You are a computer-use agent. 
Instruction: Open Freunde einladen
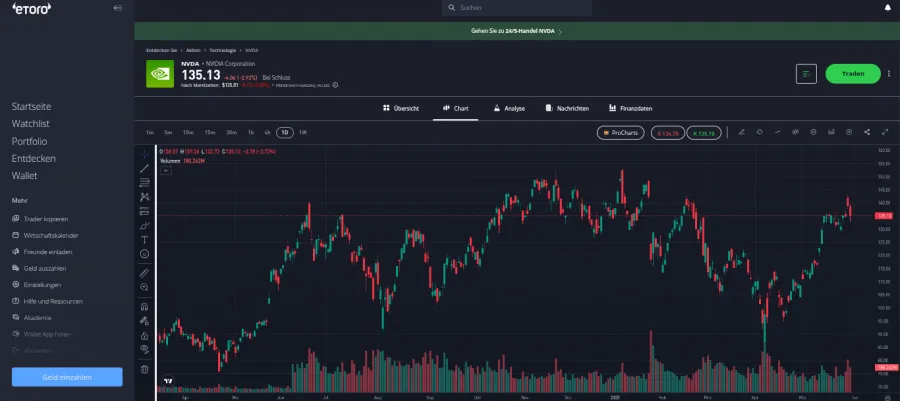point(42,252)
